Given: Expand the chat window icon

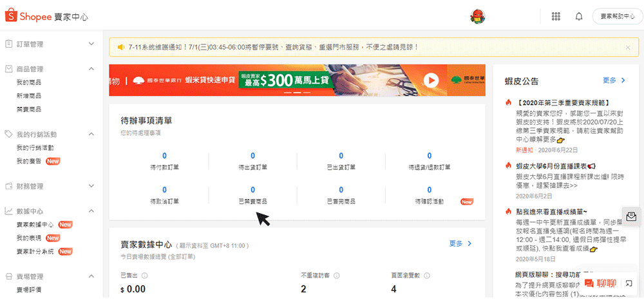Looking at the screenshot, I should tap(629, 283).
